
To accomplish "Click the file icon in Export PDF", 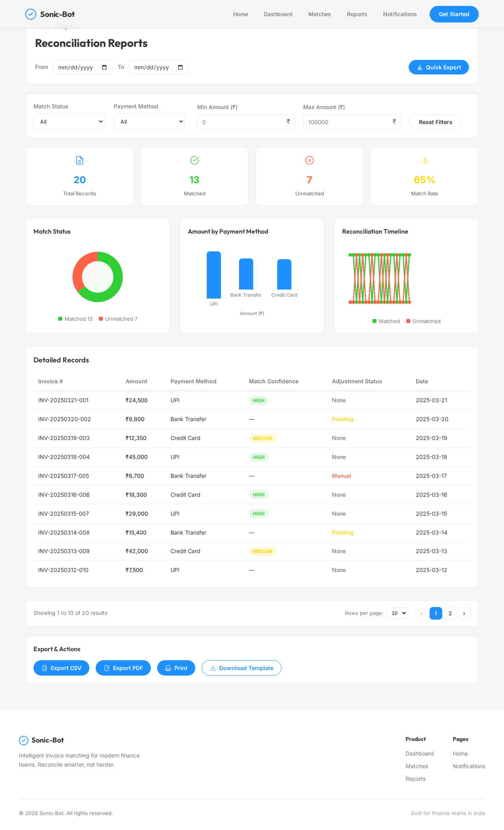I will pos(107,668).
